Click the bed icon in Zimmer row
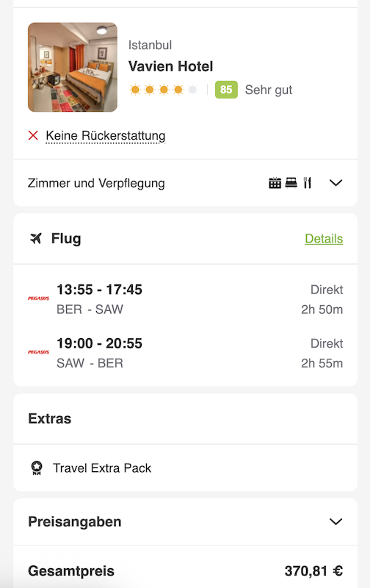 pos(291,182)
